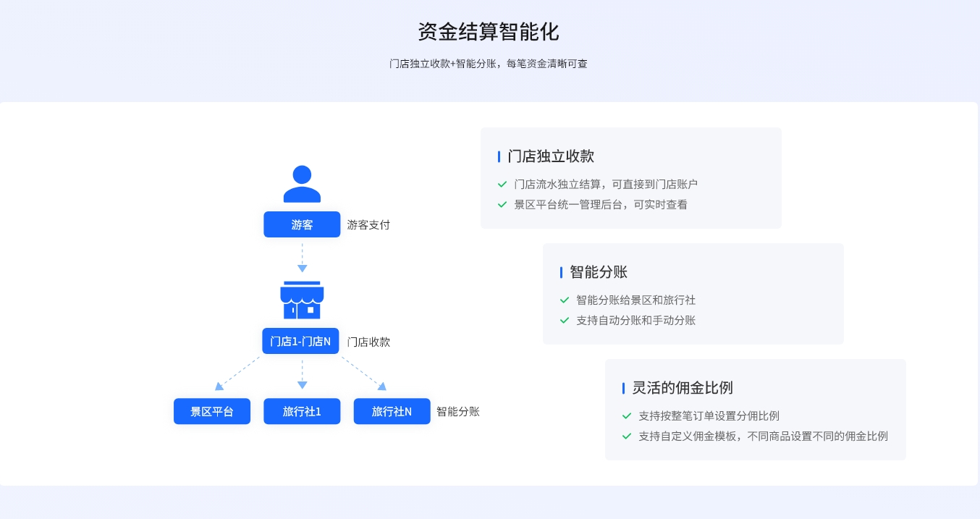Select the 景区平台 node

(212, 411)
